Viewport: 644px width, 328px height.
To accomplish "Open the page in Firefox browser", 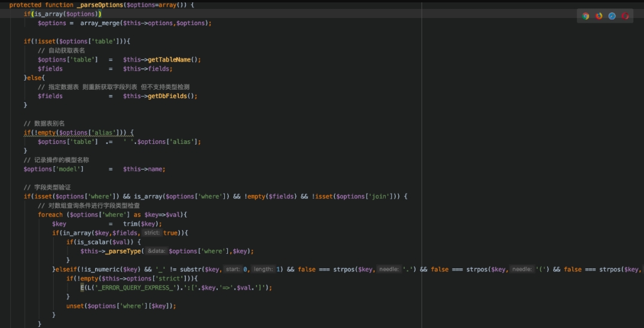I will pyautogui.click(x=599, y=16).
